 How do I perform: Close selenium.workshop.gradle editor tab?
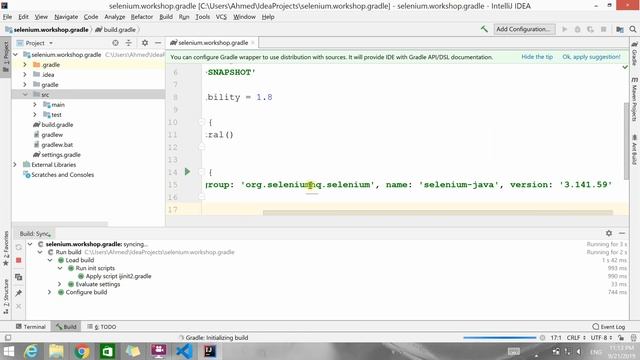click(253, 43)
